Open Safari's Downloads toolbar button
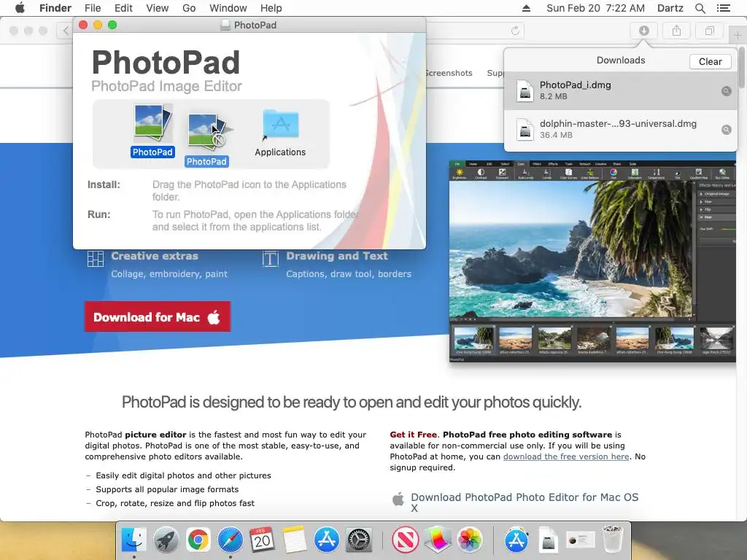 coord(643,31)
